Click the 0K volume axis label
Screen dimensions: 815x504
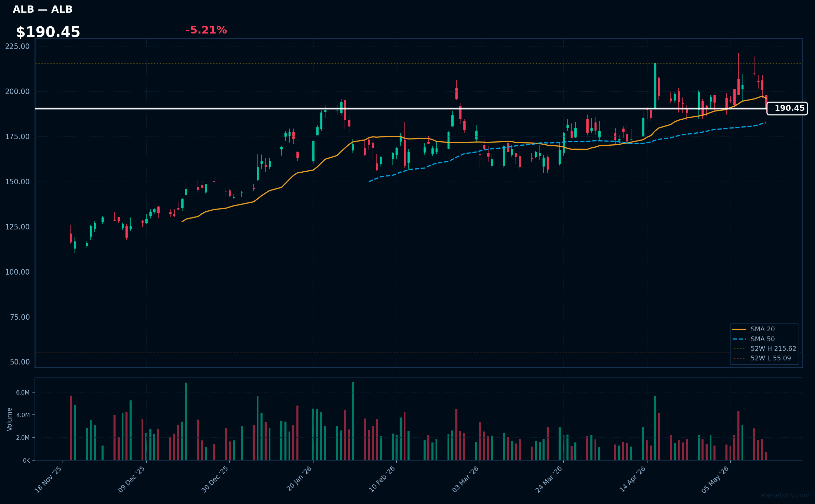point(26,461)
